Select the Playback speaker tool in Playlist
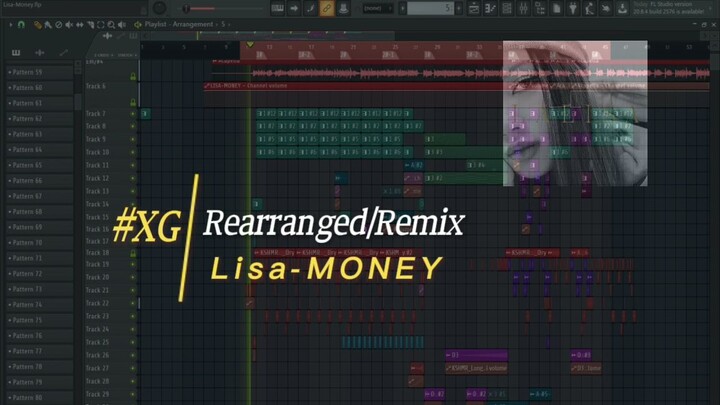 click(x=122, y=25)
